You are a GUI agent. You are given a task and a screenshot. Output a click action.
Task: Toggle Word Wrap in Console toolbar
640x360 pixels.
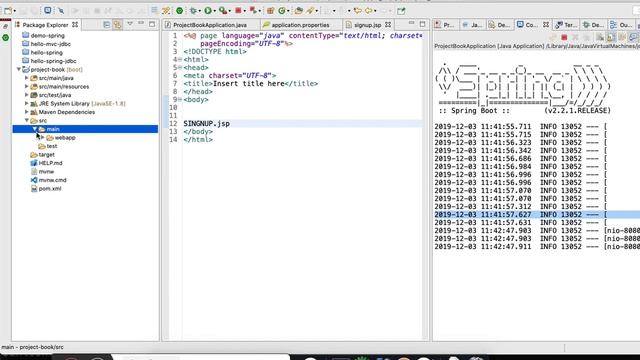coord(622,38)
